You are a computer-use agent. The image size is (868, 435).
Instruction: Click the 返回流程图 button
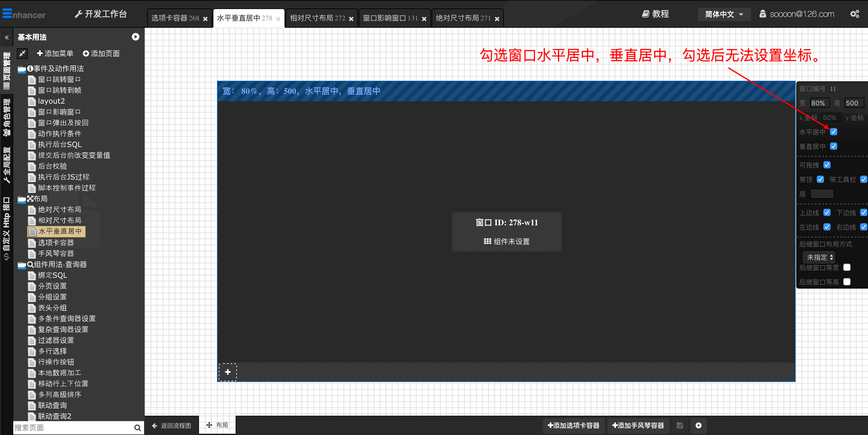click(x=171, y=426)
